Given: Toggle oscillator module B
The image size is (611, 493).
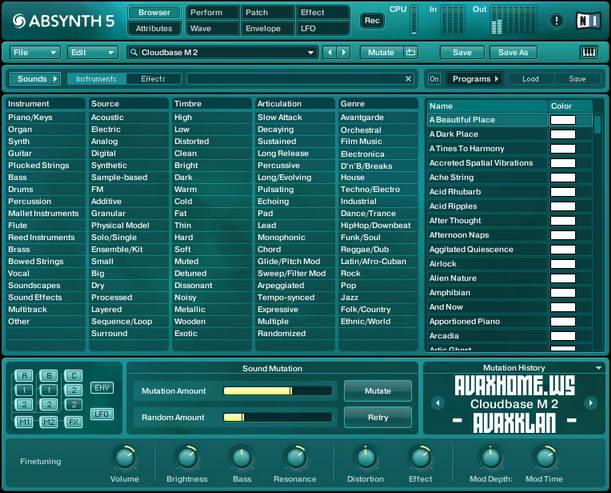Looking at the screenshot, I should 49,376.
